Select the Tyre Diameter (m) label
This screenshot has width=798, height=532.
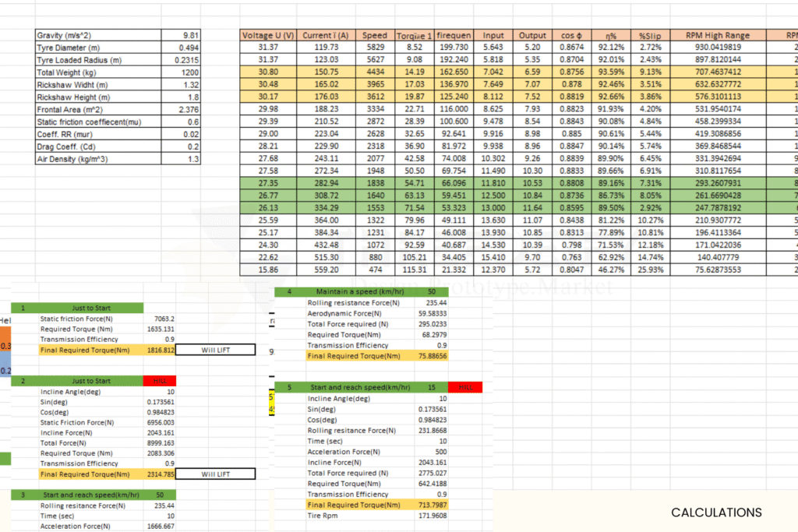[x=98, y=48]
